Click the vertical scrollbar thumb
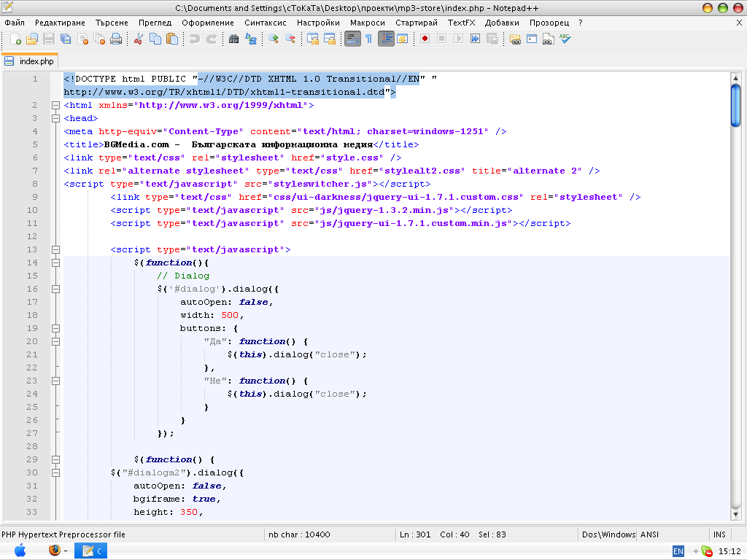 pyautogui.click(x=735, y=106)
